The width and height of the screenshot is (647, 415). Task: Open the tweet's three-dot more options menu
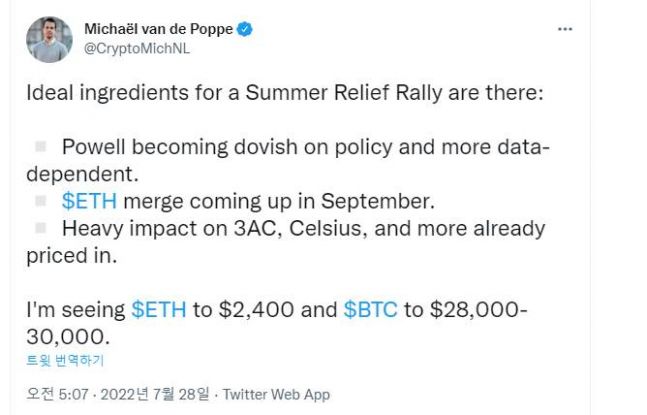[x=565, y=30]
